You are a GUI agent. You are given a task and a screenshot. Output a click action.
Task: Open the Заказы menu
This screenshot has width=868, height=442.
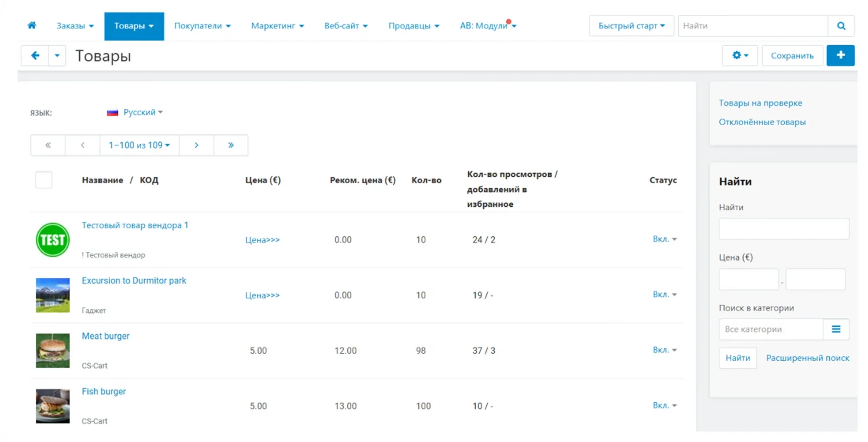(x=75, y=26)
